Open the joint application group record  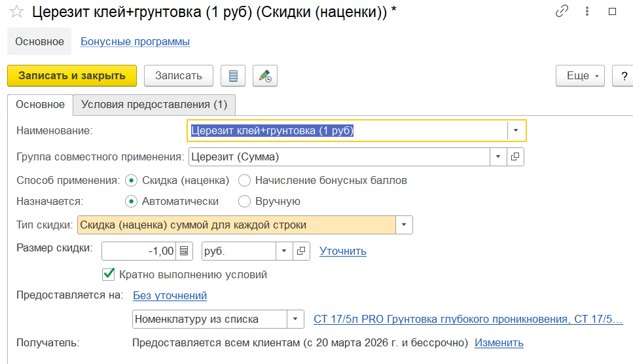pyautogui.click(x=515, y=157)
